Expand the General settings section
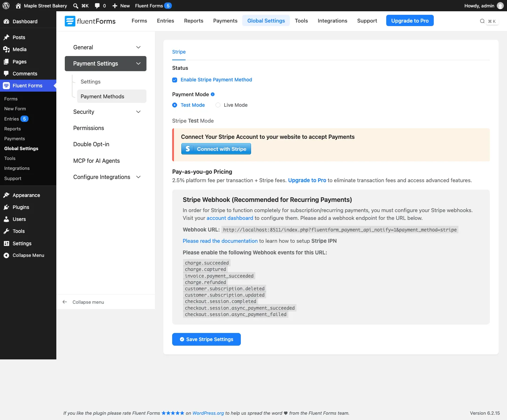The width and height of the screenshot is (507, 420). pyautogui.click(x=106, y=47)
